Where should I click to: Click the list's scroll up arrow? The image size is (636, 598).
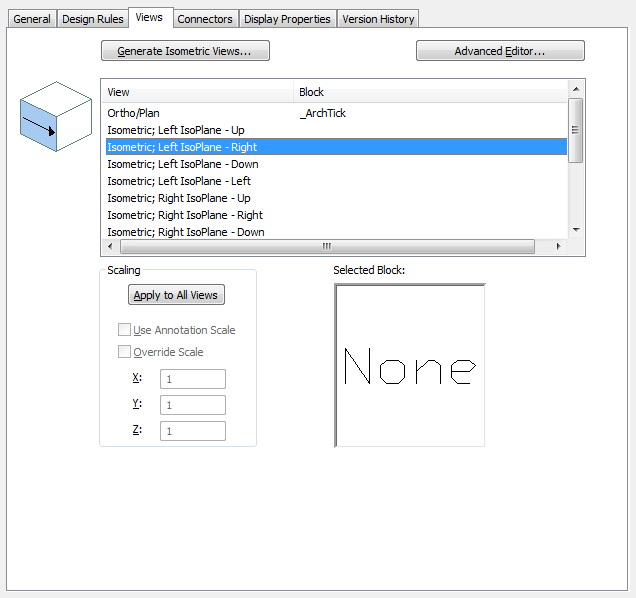tap(576, 89)
